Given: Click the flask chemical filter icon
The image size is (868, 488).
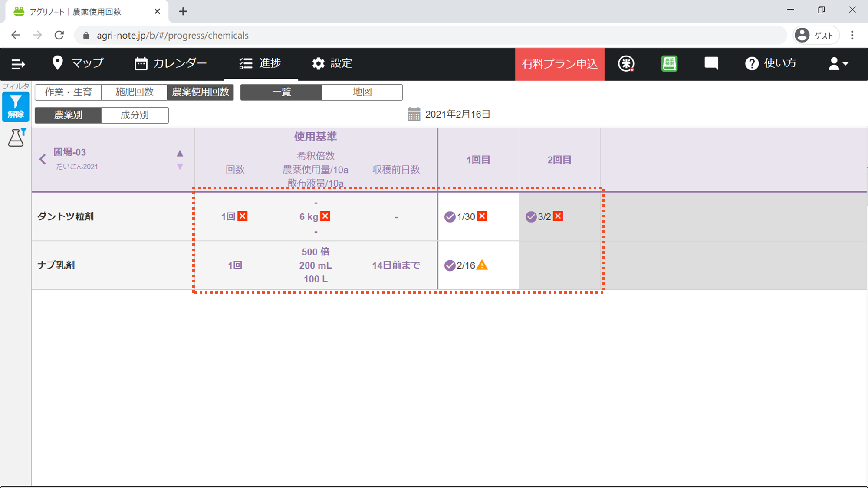Looking at the screenshot, I should (16, 138).
